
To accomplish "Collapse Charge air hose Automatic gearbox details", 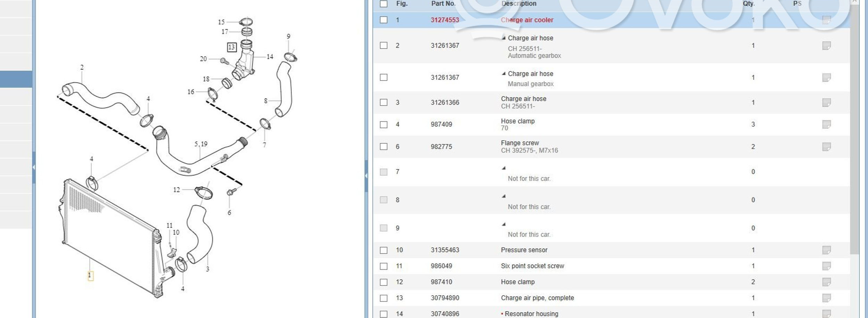I will (x=503, y=38).
